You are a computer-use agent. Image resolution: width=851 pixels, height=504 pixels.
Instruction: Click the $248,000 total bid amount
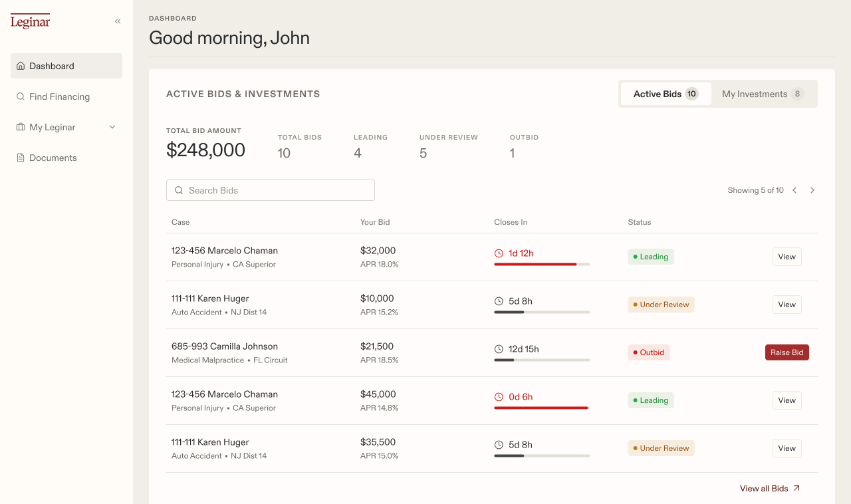pos(206,150)
